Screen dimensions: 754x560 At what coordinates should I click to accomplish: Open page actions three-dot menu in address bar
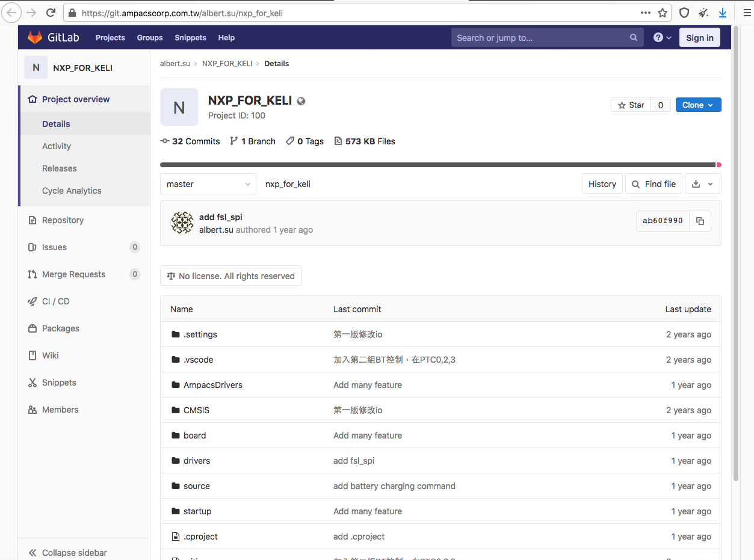[x=646, y=13]
